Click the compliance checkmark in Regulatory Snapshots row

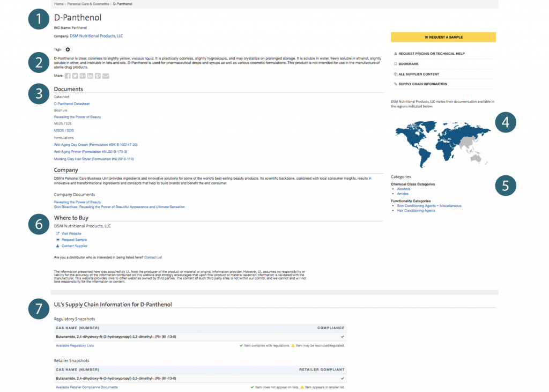click(343, 337)
